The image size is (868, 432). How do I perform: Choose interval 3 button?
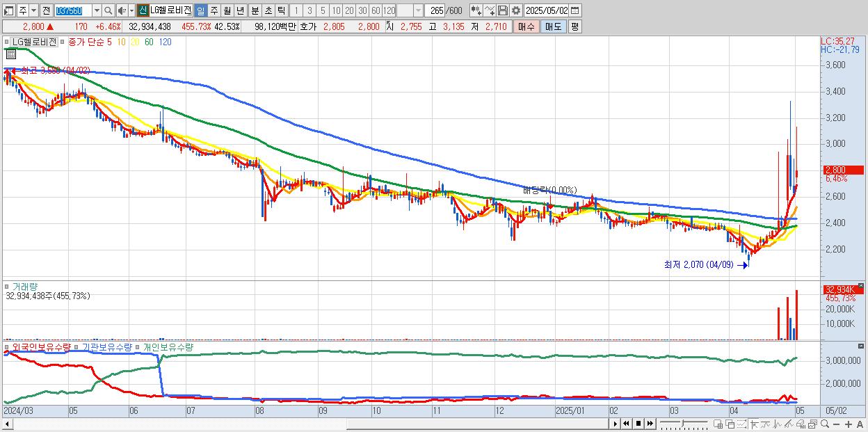point(310,10)
